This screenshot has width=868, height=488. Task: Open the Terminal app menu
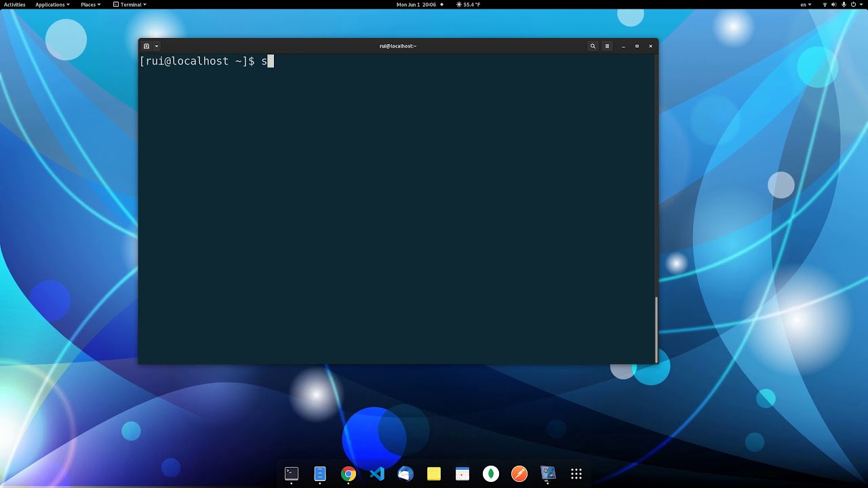coord(130,5)
